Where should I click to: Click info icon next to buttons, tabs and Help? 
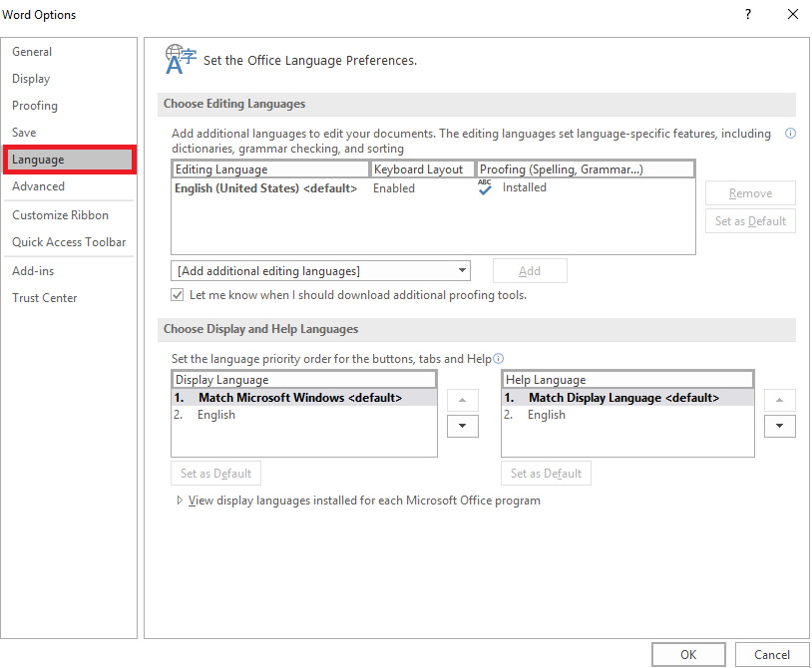click(498, 359)
